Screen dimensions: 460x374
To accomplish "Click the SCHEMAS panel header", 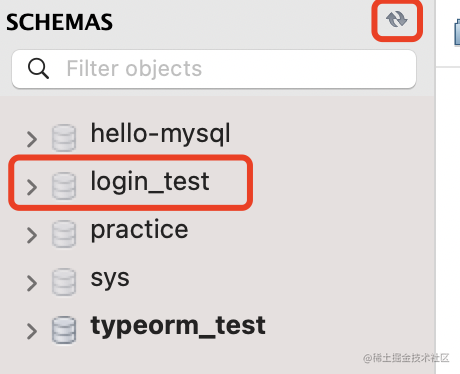I will [59, 22].
